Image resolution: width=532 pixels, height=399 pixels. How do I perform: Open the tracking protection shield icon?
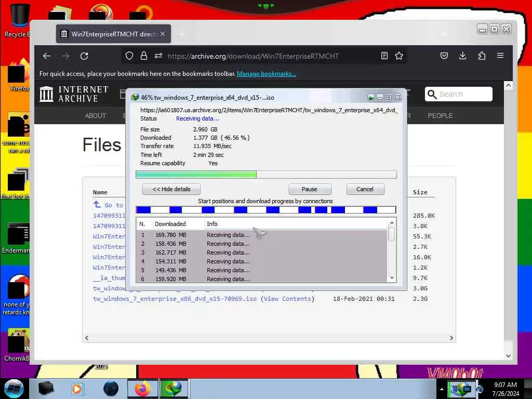click(129, 56)
